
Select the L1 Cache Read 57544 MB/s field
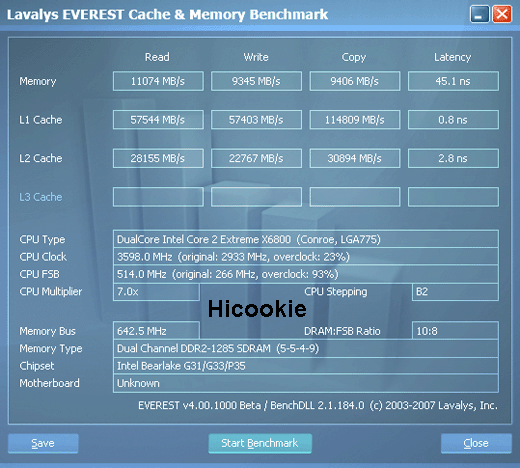(158, 120)
